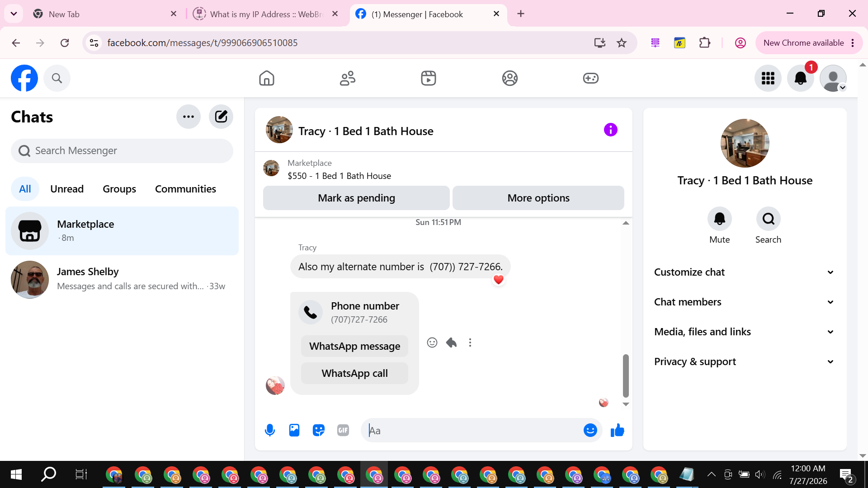This screenshot has width=868, height=488.
Task: Click the listing thumbnail in right panel
Action: tap(745, 143)
